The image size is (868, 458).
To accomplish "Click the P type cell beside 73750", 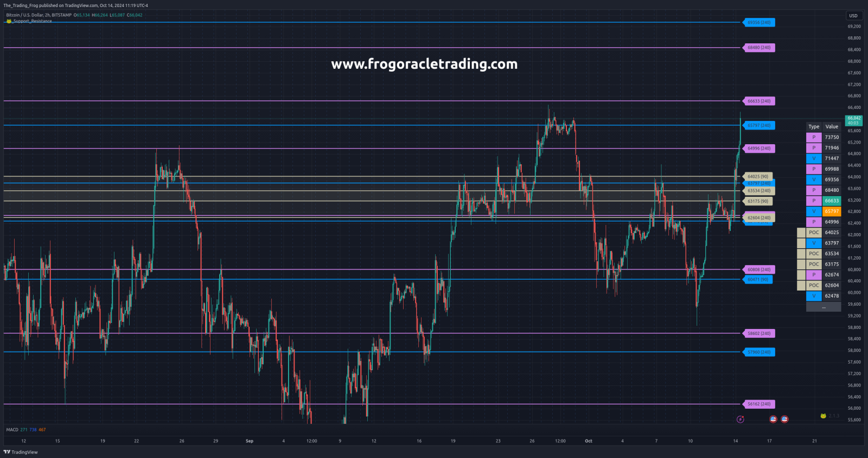I will (x=814, y=137).
